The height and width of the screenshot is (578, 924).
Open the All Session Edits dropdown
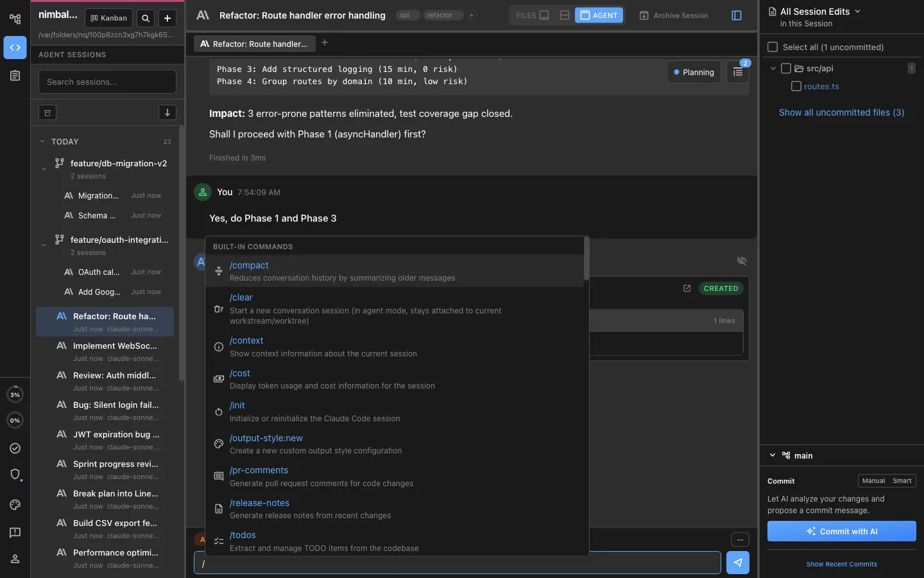[x=816, y=11]
